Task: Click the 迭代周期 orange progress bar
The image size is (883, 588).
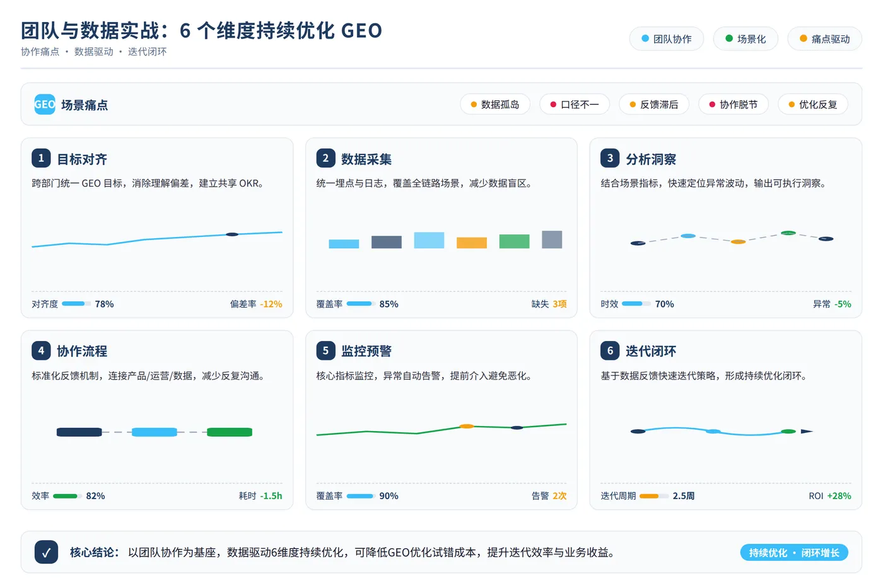Action: click(653, 496)
